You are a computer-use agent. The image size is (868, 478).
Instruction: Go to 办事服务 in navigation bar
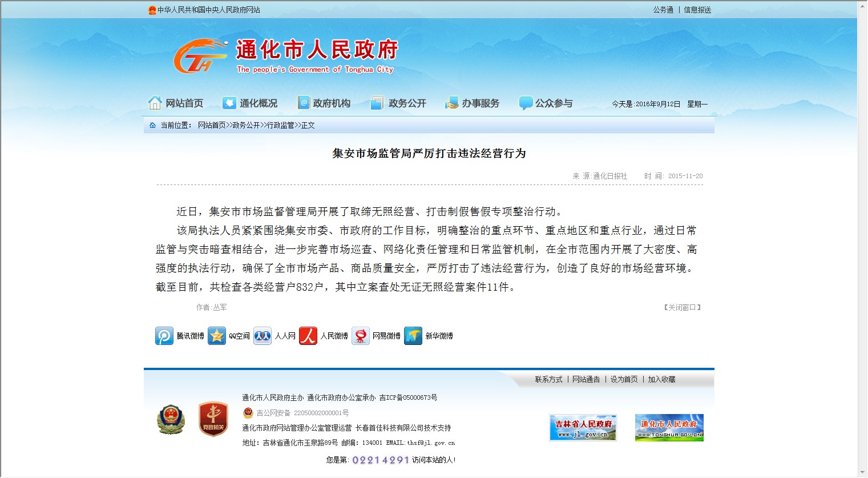click(472, 103)
